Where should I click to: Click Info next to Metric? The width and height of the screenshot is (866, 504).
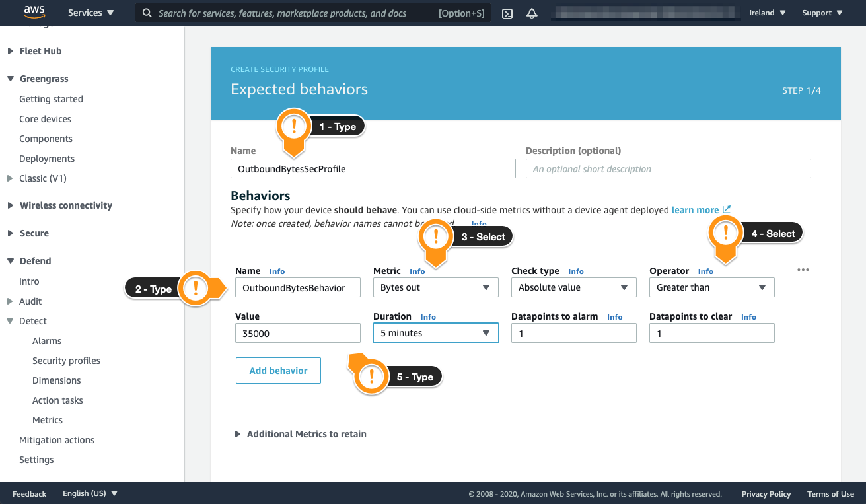point(417,271)
